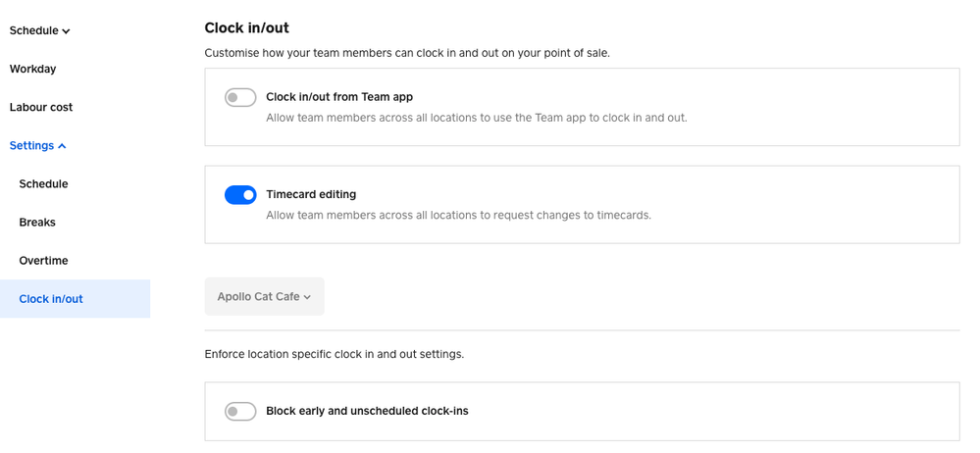Turn on Block early and unscheduled clock-ins
Screen dimensions: 980x453
coord(240,412)
